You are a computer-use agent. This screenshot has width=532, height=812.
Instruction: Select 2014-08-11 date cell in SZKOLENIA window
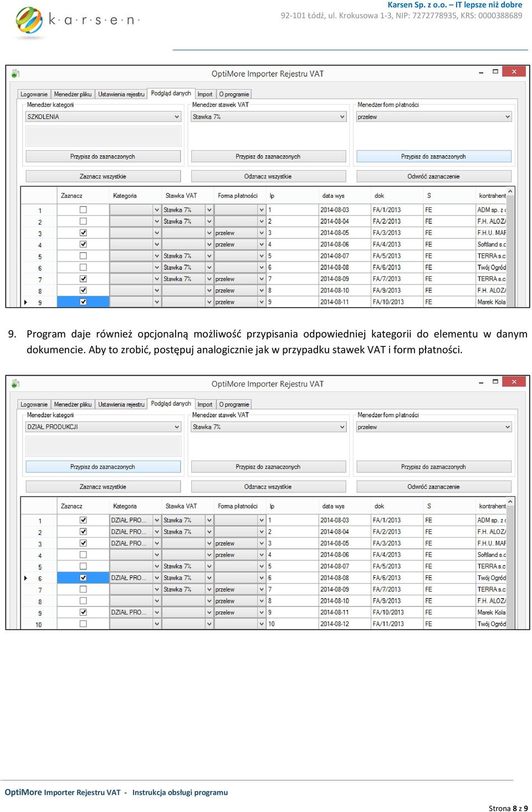click(x=345, y=302)
